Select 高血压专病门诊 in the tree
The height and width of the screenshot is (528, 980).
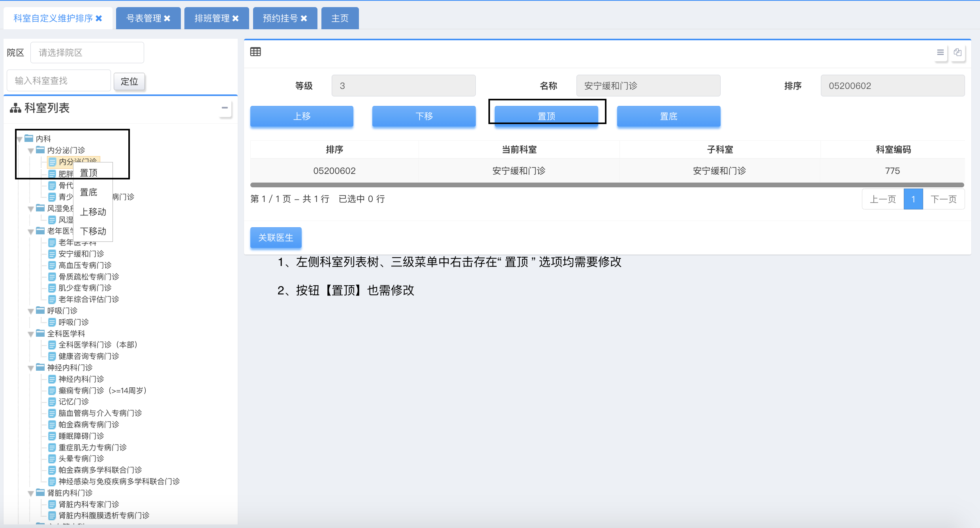point(85,265)
